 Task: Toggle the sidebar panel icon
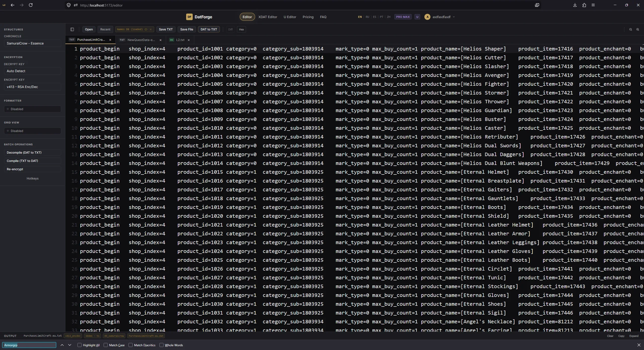[x=72, y=29]
